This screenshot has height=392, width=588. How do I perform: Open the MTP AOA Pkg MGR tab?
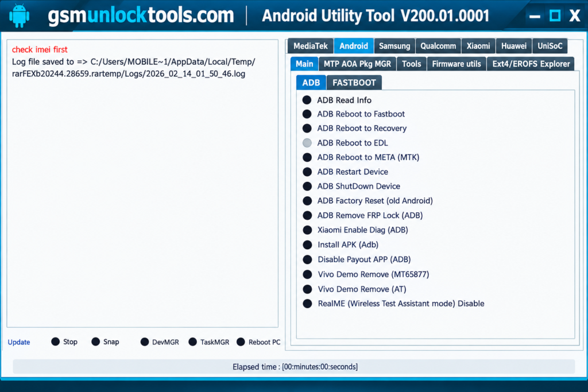357,64
